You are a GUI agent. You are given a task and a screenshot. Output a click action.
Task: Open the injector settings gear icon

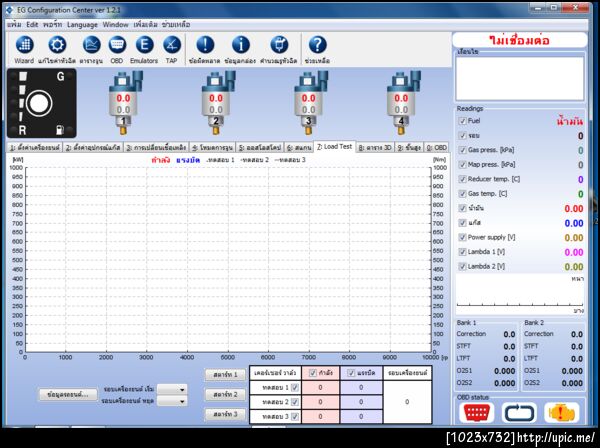click(57, 45)
